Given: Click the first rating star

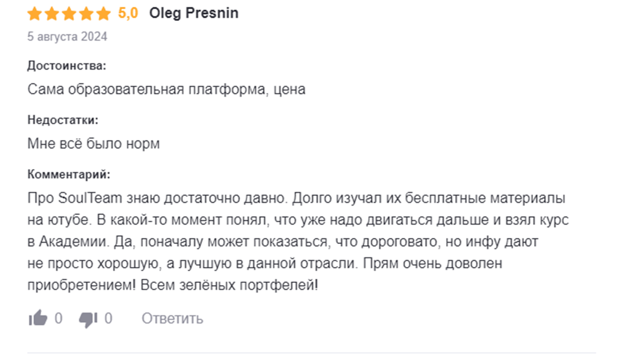Looking at the screenshot, I should [34, 14].
